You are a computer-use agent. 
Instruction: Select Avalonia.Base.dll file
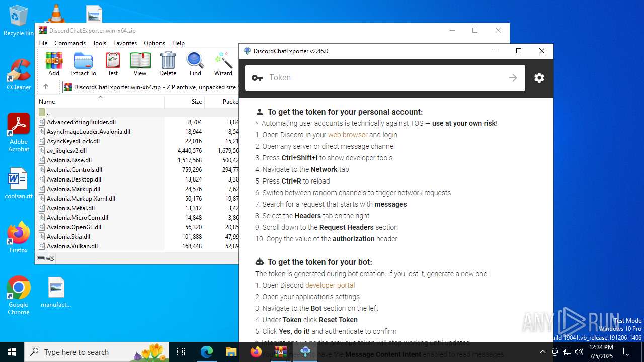(137, 160)
